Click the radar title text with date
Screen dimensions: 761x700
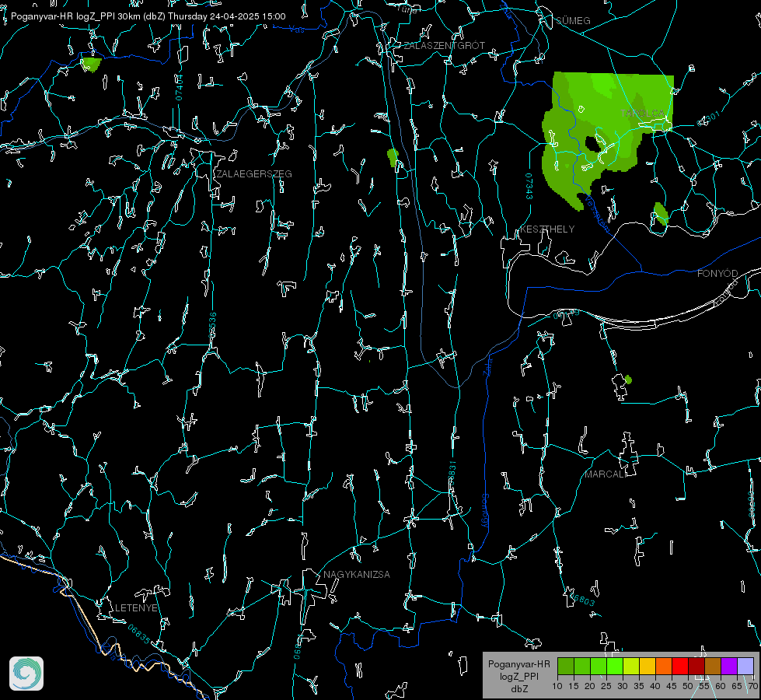click(x=148, y=16)
